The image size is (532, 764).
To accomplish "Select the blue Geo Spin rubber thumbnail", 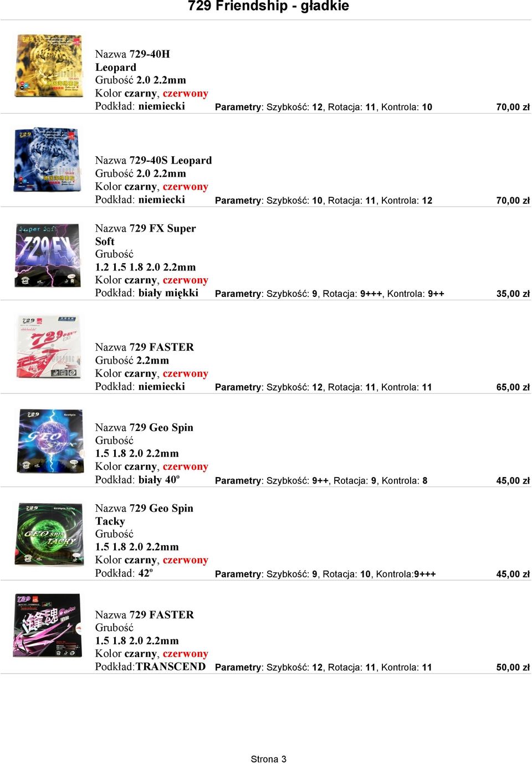I will point(50,442).
